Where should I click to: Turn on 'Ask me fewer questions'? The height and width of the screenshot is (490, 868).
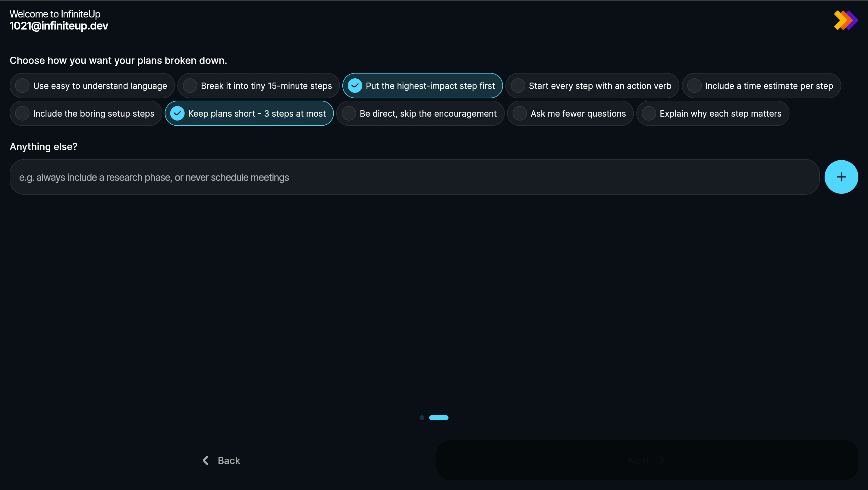tap(570, 114)
